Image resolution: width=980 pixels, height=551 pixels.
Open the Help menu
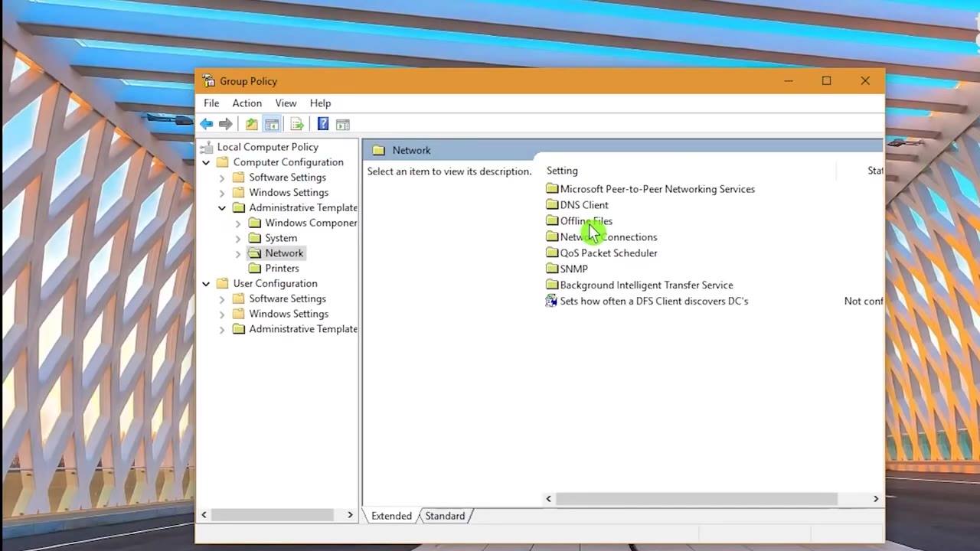pyautogui.click(x=320, y=103)
